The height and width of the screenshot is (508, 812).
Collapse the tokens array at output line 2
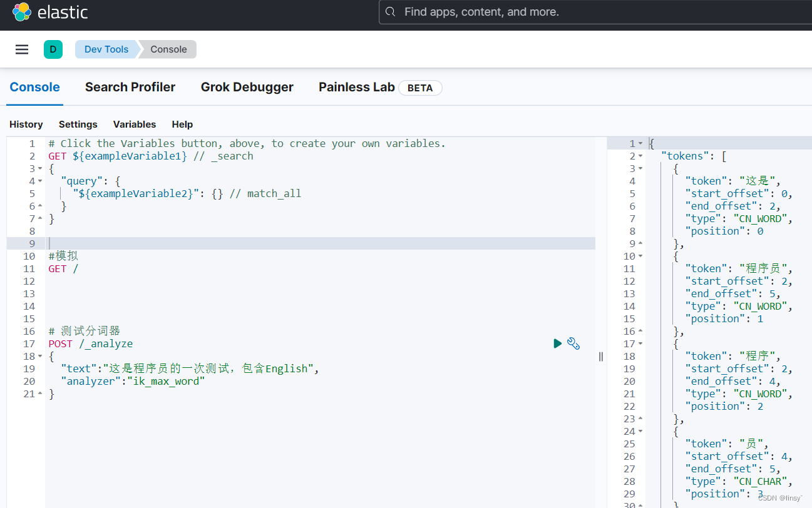(x=640, y=156)
